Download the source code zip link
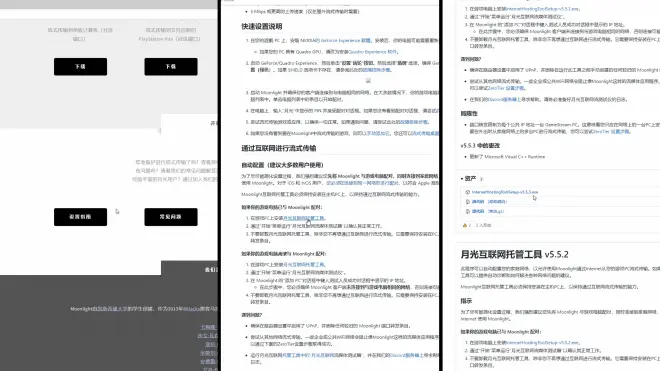 [x=489, y=202]
